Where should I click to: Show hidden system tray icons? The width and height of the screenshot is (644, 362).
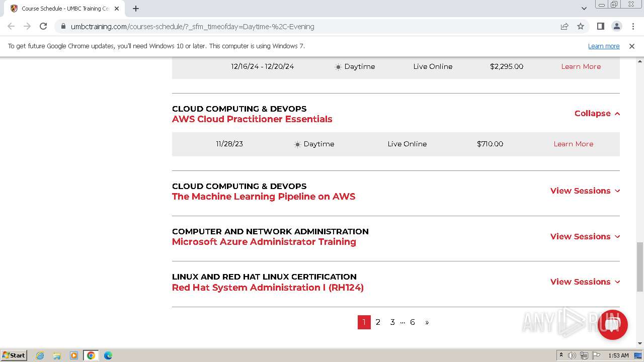(x=561, y=355)
